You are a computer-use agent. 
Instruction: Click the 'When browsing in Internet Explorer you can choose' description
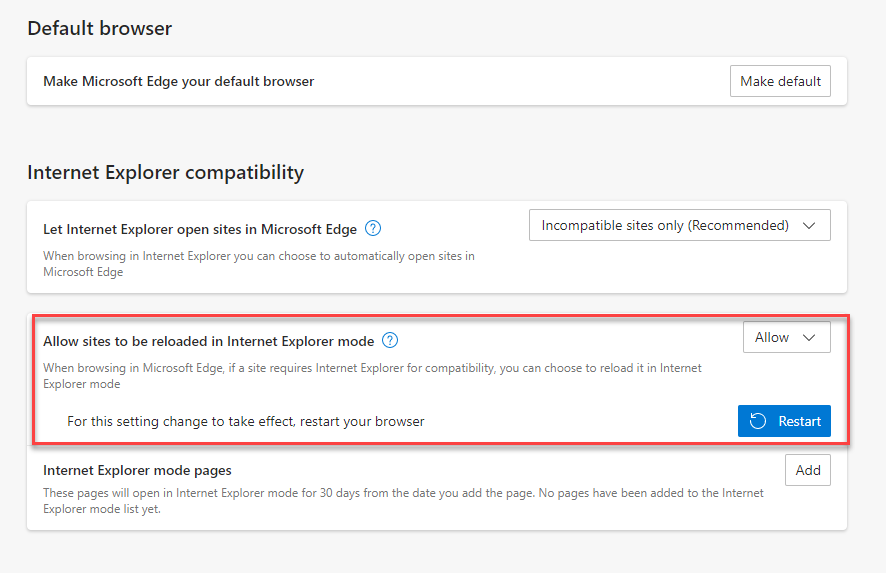pos(259,264)
